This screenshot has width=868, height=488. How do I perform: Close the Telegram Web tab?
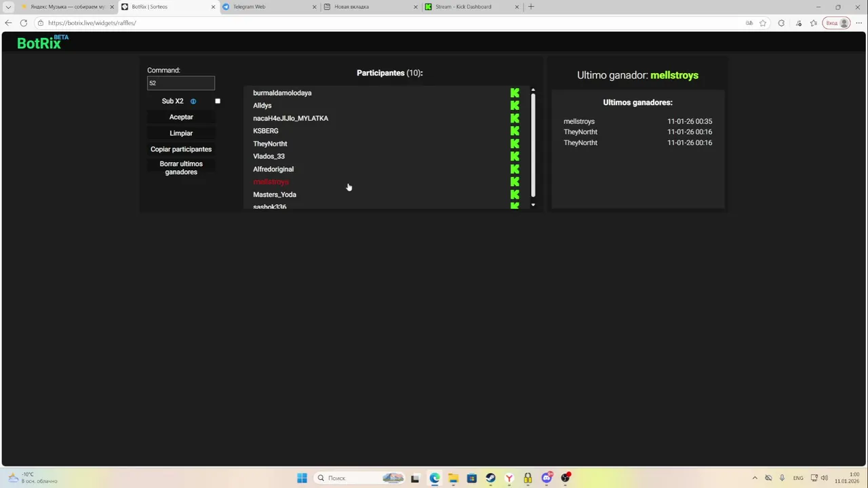[314, 7]
